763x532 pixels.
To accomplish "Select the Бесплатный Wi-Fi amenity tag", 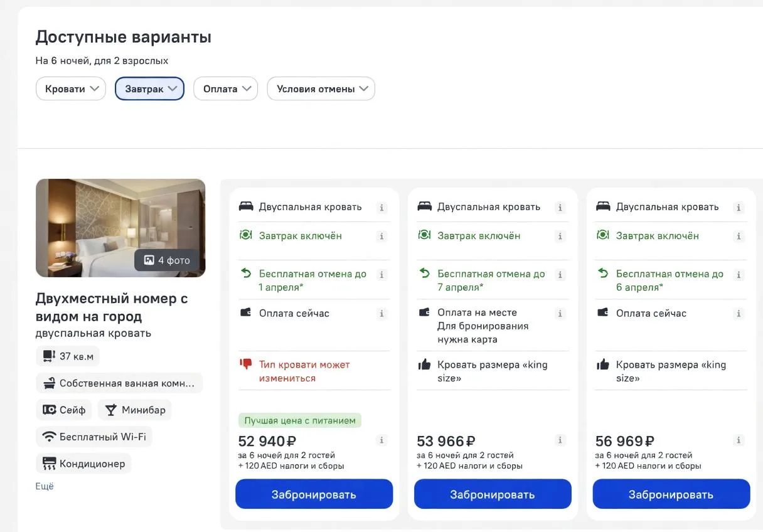I will click(94, 437).
